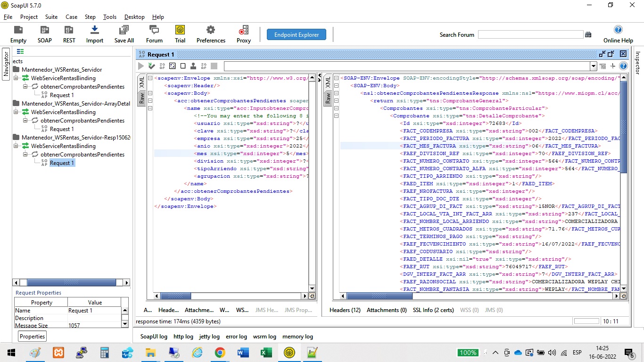This screenshot has width=644, height=362.
Task: Click the vertical Navigator tab
Action: (6, 64)
